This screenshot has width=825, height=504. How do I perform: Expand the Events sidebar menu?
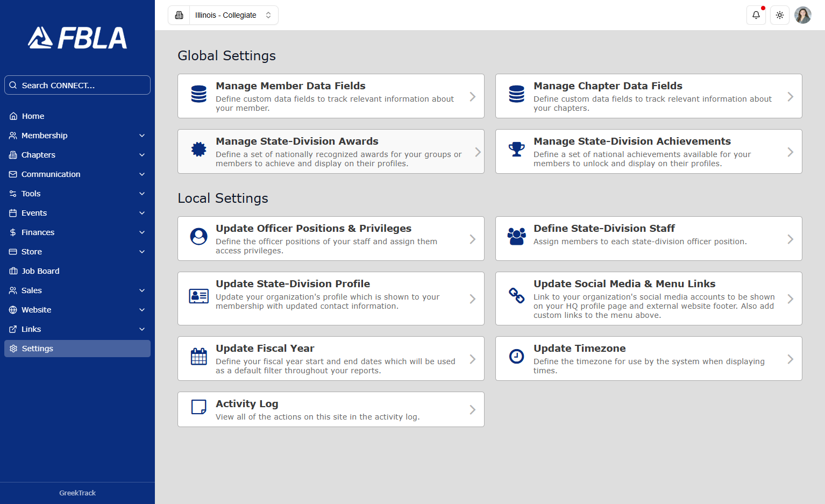click(77, 213)
